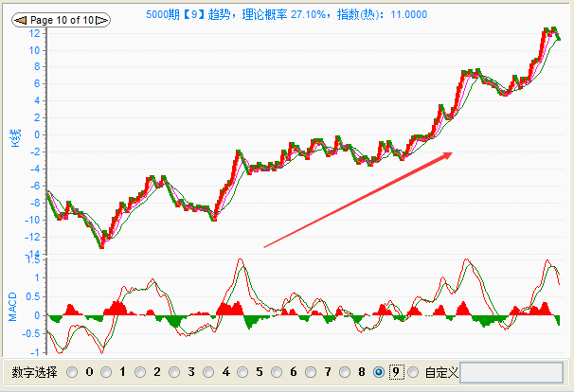Enable the 自定义 custom radio option
The image size is (574, 392).
click(413, 372)
